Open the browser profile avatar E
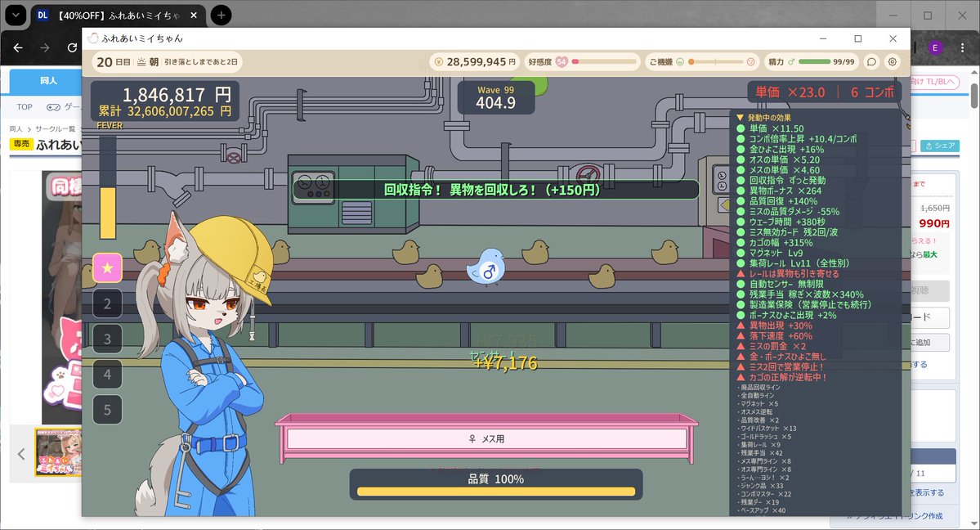The image size is (980, 530). pyautogui.click(x=935, y=47)
